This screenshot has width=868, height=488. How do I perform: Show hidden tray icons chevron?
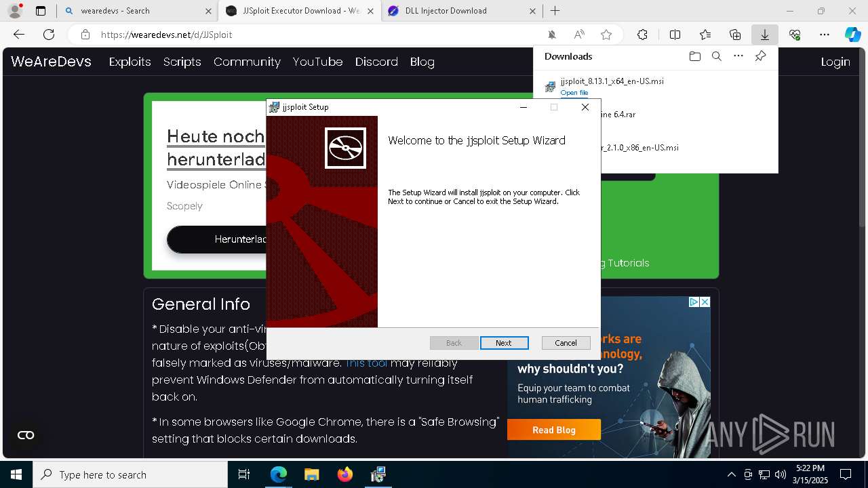[731, 474]
